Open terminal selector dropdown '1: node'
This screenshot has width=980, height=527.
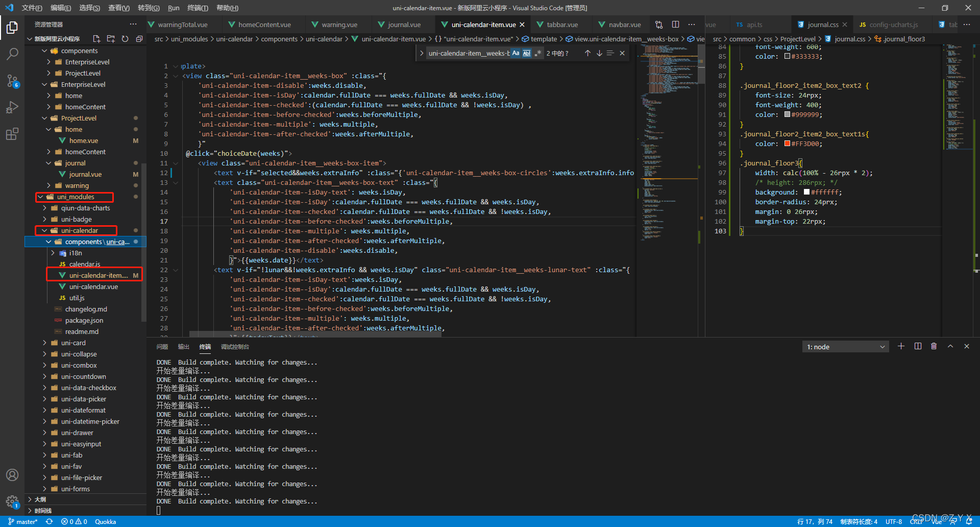click(x=845, y=347)
